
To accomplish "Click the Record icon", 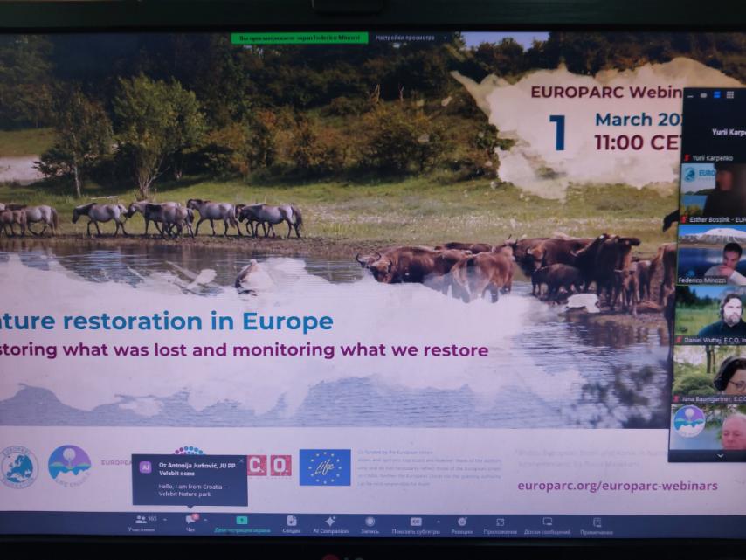I will coord(370,521).
